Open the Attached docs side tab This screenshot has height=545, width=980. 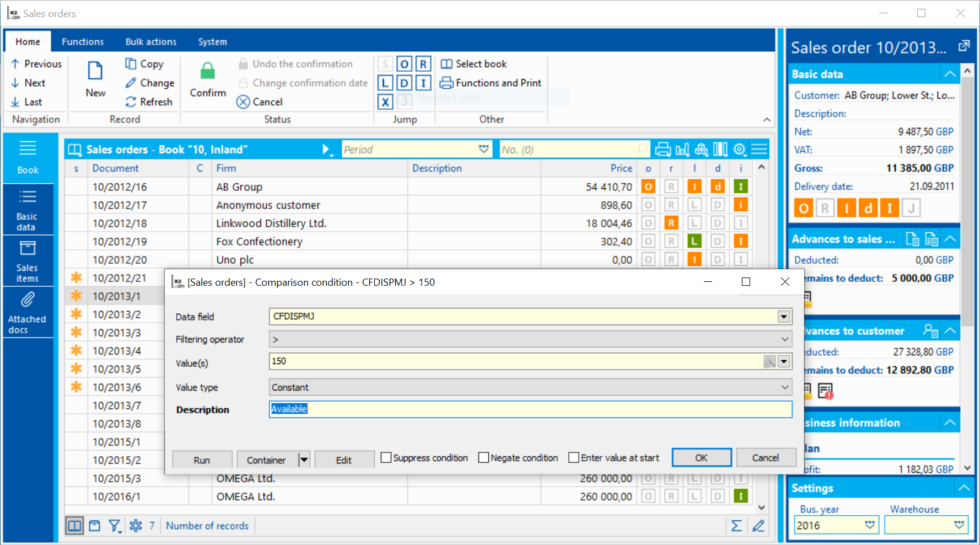(x=28, y=312)
